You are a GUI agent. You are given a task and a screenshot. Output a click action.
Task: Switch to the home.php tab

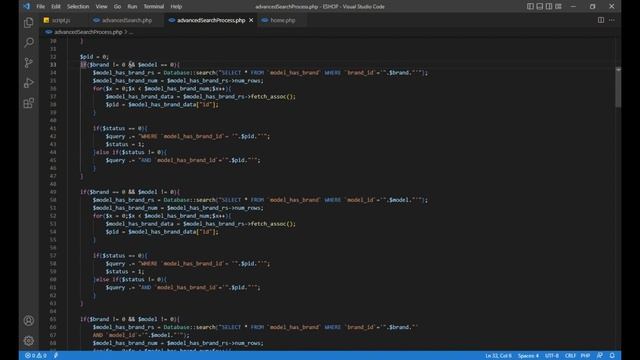click(282, 20)
